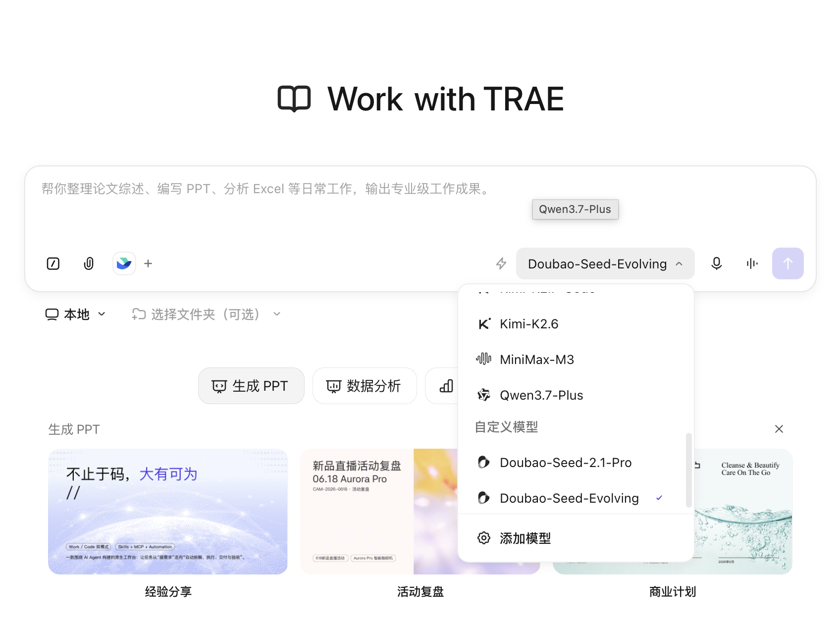The height and width of the screenshot is (625, 840).
Task: Choose Qwen3.7-Plus from the model list
Action: 576,395
